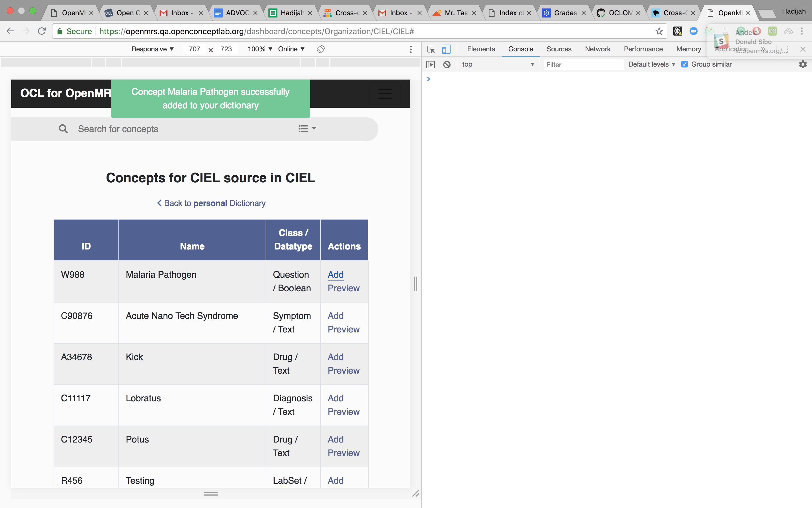812x508 pixels.
Task: Open the CORS extension icon
Action: click(x=773, y=31)
